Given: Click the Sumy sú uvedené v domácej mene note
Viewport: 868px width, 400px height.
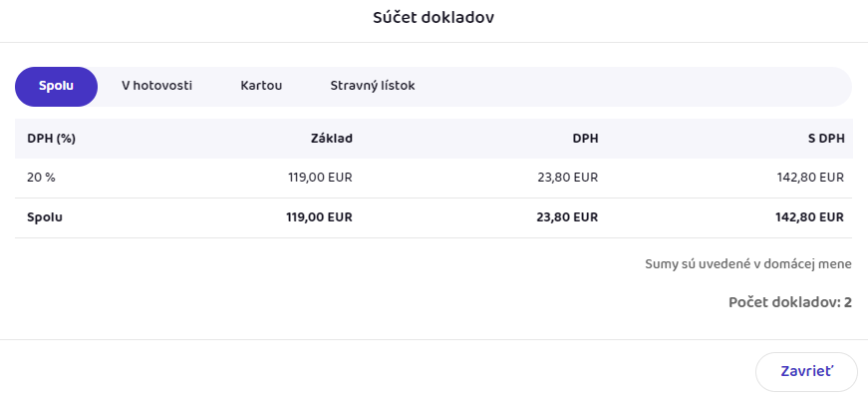Looking at the screenshot, I should coord(748,265).
